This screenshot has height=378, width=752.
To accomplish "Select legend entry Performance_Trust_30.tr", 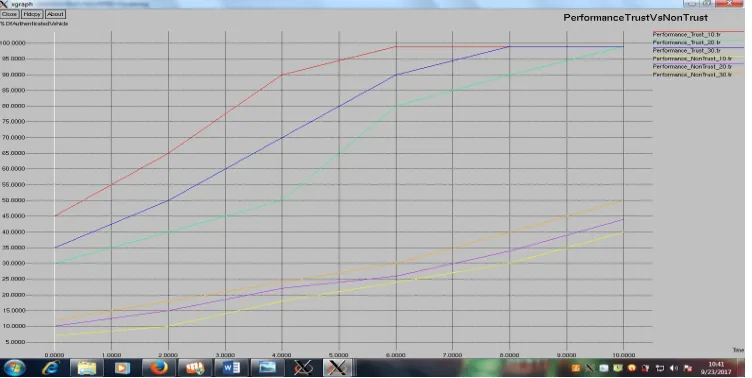I will pos(686,50).
